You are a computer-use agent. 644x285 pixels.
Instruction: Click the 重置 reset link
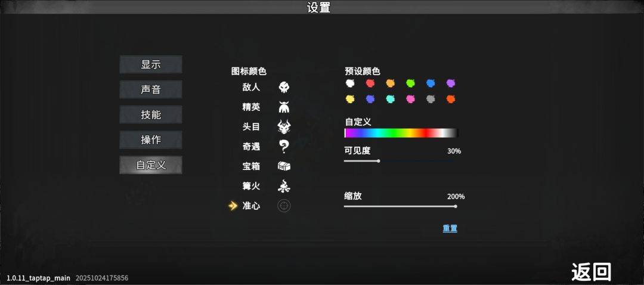(x=450, y=229)
